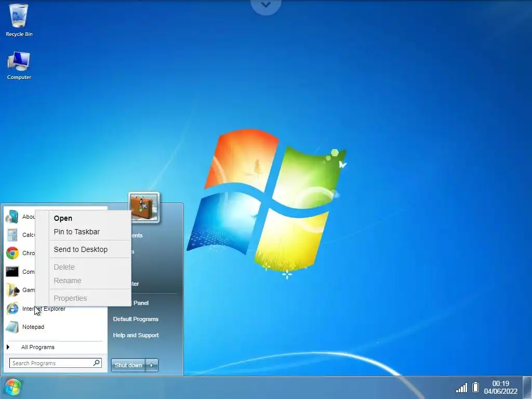Check the network signal bars icon

[x=461, y=387]
